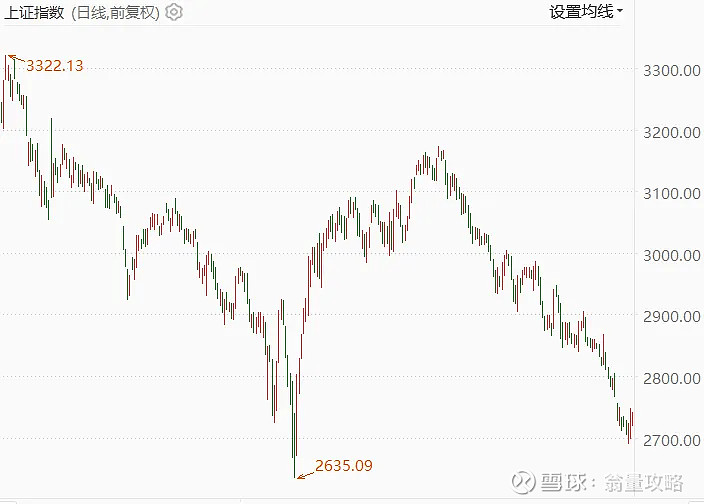Click the arrow pointing to 2635.09 low
The height and width of the screenshot is (504, 704).
tap(306, 475)
